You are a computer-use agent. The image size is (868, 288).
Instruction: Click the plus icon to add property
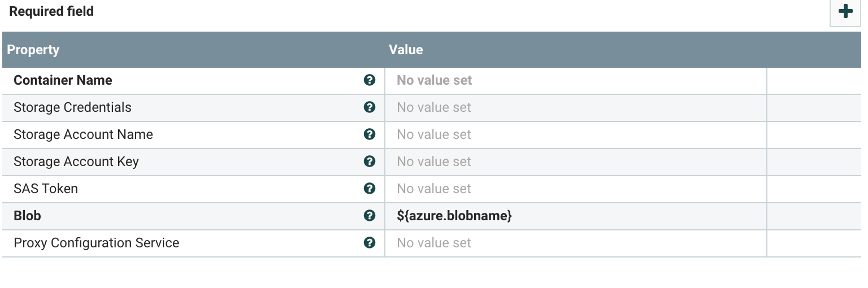pyautogui.click(x=845, y=12)
